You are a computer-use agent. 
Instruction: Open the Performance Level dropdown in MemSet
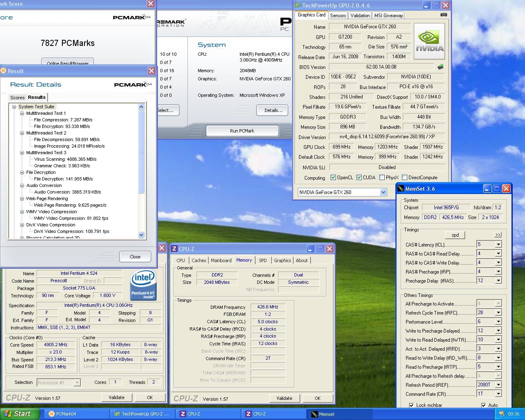point(498,322)
